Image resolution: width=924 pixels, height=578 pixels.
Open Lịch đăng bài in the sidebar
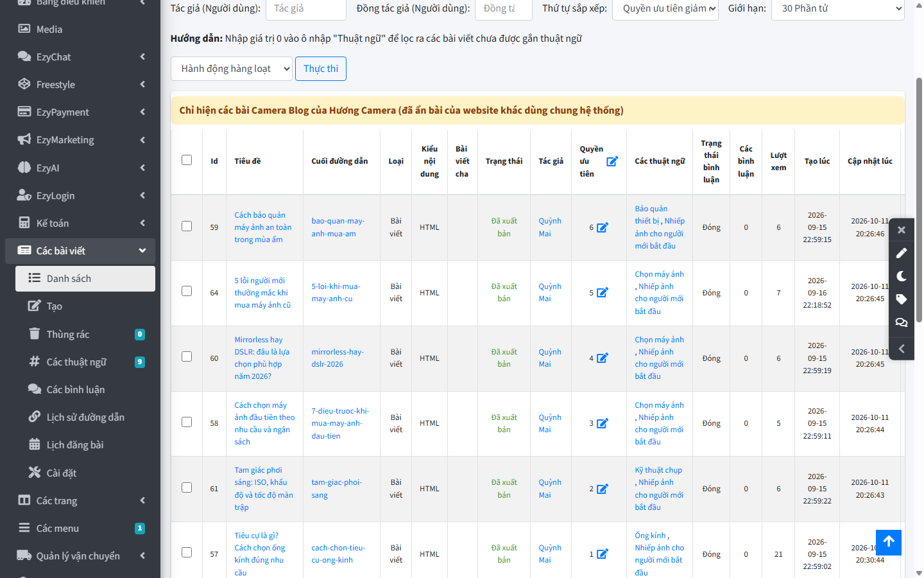point(85,444)
